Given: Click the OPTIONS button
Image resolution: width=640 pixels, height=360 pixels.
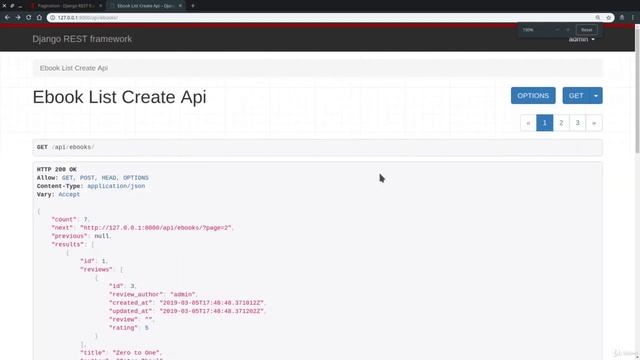Looking at the screenshot, I should click(533, 96).
